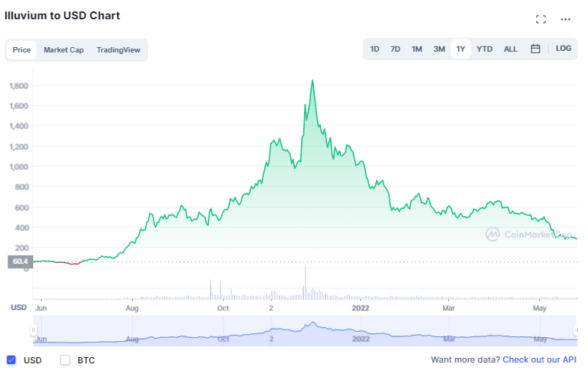
Task: Click the navigator mini-chart peak
Action: tap(313, 322)
